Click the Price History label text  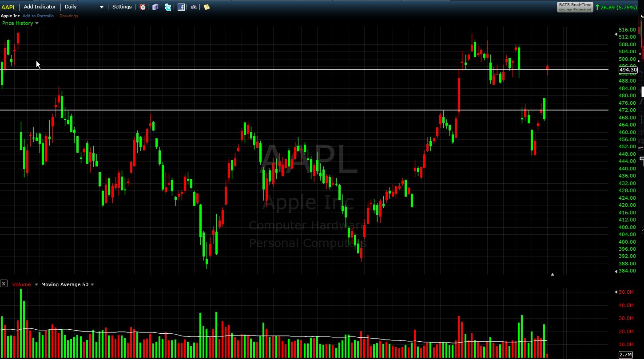[18, 23]
